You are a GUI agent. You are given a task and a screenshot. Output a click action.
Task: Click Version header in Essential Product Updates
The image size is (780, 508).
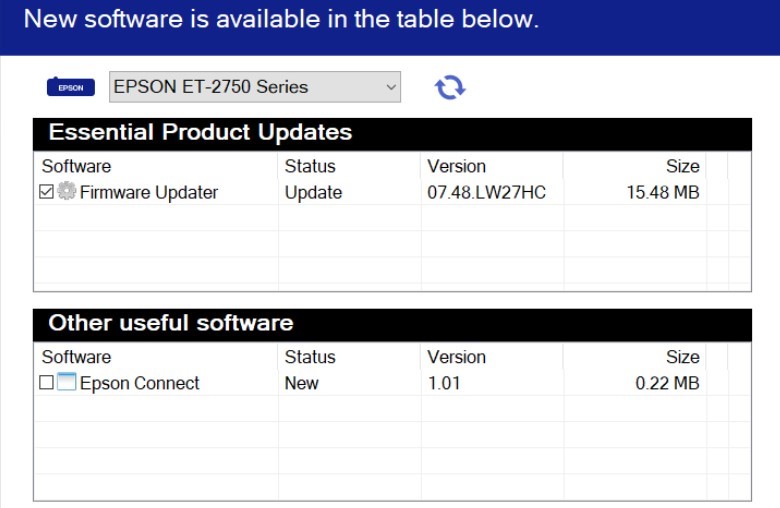(456, 166)
